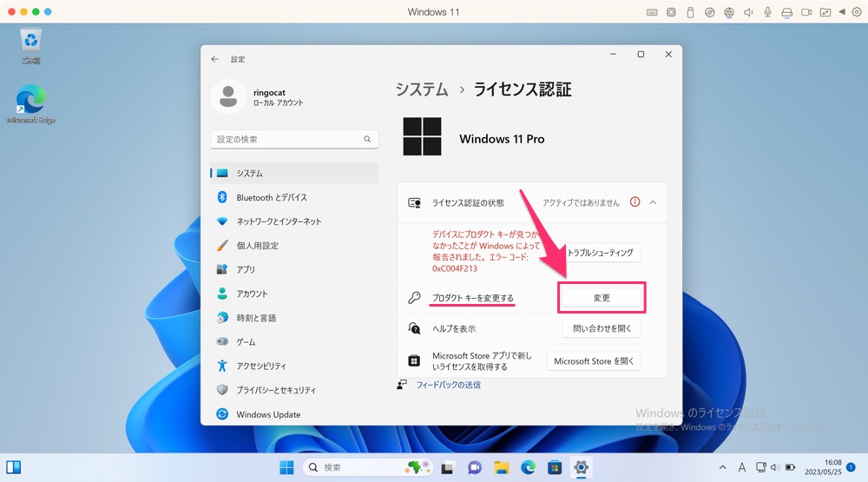Select the Recycle Bin desktop icon
868x482 pixels.
[x=31, y=46]
